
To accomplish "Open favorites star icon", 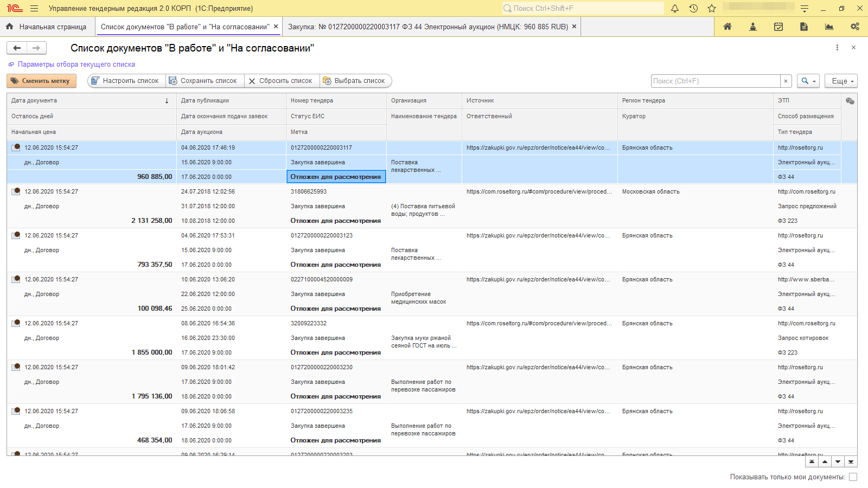I will coord(712,8).
